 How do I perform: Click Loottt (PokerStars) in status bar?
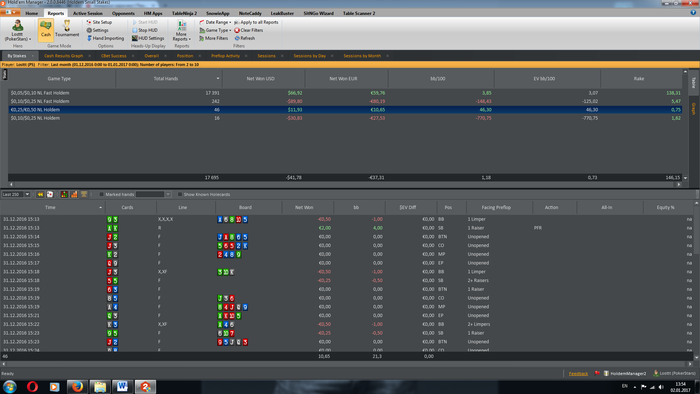[675, 373]
